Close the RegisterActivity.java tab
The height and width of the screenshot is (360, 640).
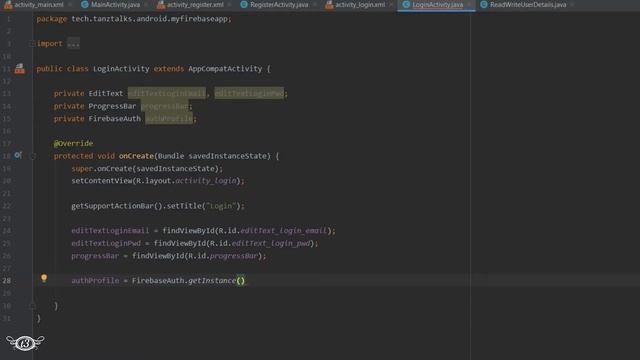coord(315,4)
